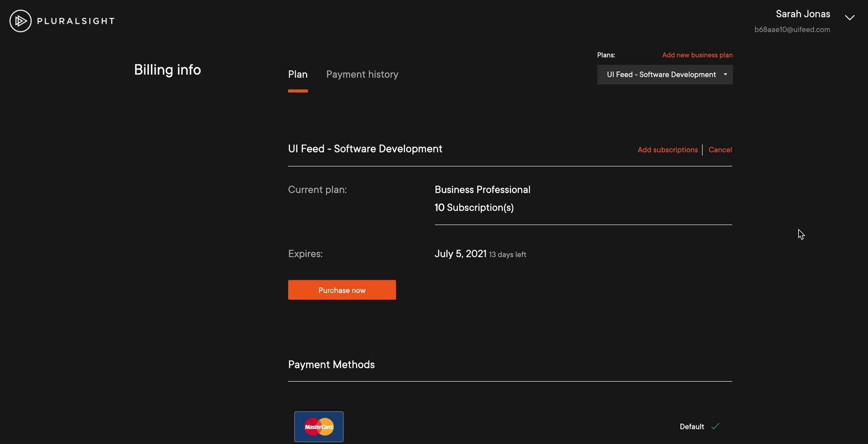Click the 10 Subscription(s) text

(474, 208)
